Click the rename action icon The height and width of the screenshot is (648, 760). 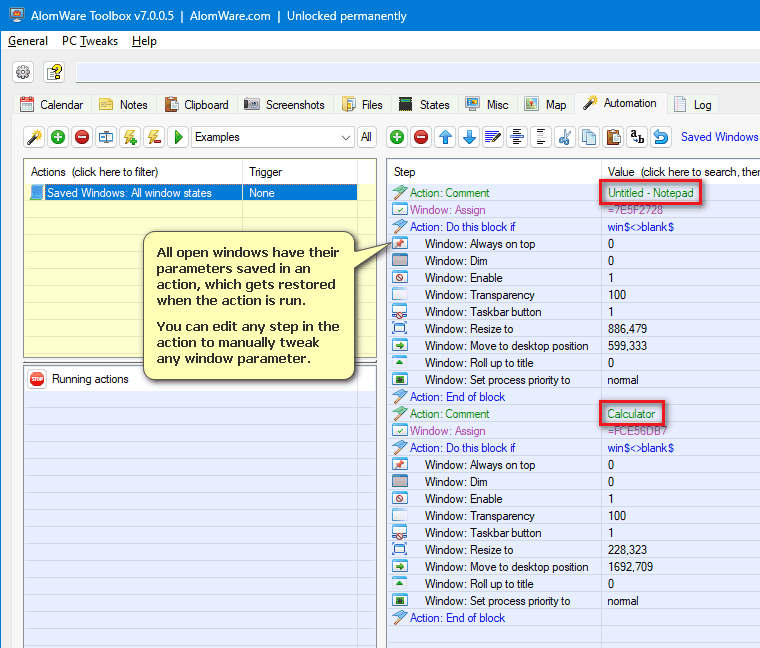(x=106, y=137)
